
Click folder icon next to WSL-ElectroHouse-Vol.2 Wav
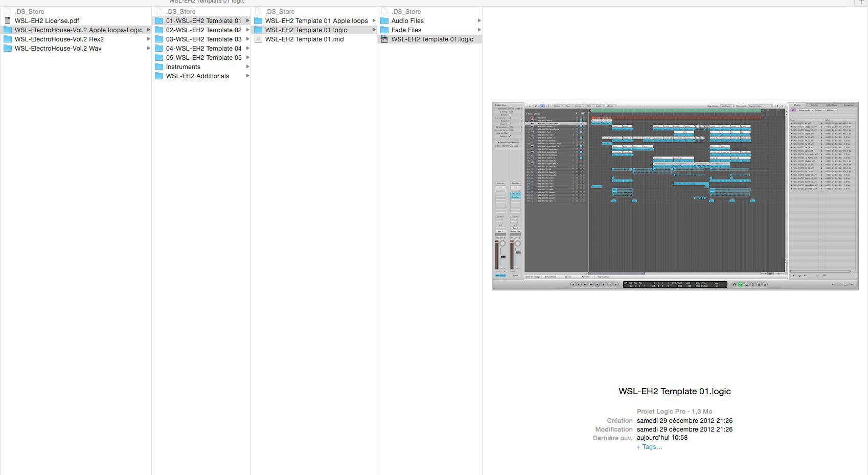[8, 49]
